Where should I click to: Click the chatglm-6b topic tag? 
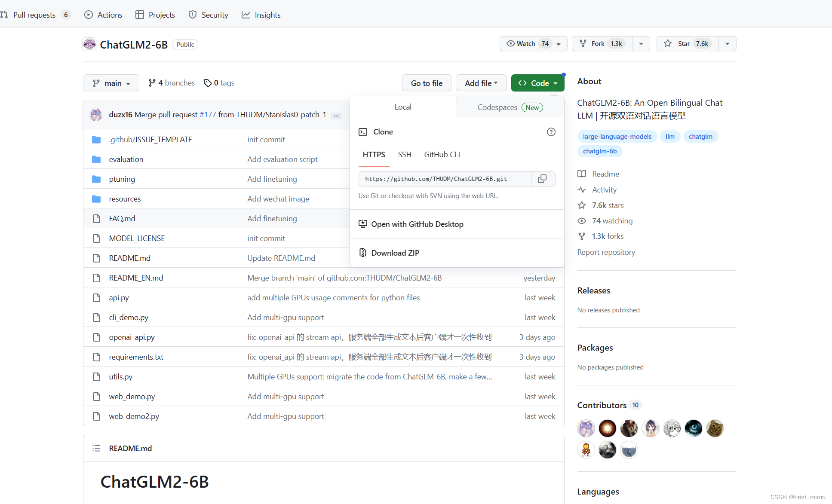600,151
